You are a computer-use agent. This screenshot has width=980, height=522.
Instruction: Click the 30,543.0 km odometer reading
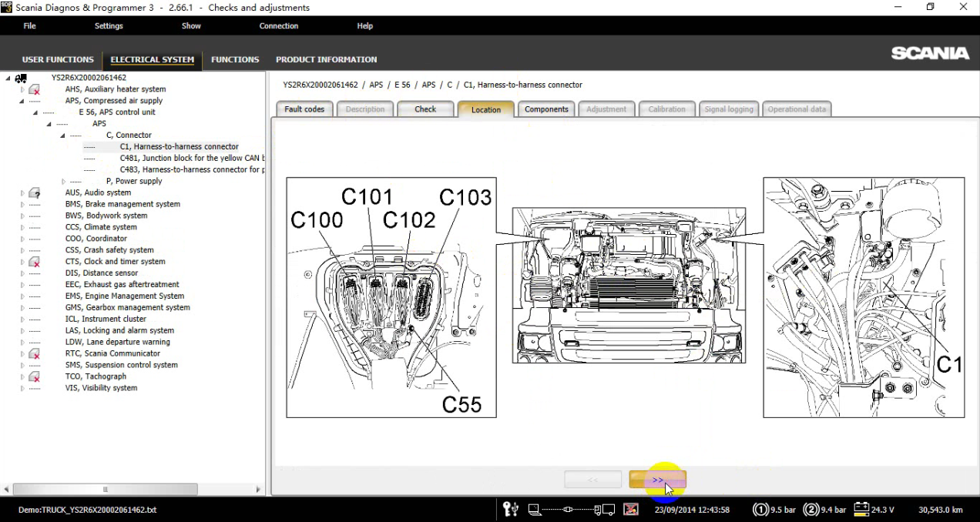click(x=941, y=510)
